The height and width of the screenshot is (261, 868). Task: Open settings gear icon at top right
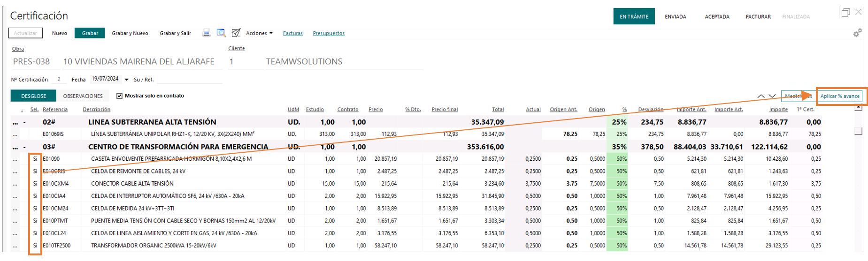pos(858,33)
